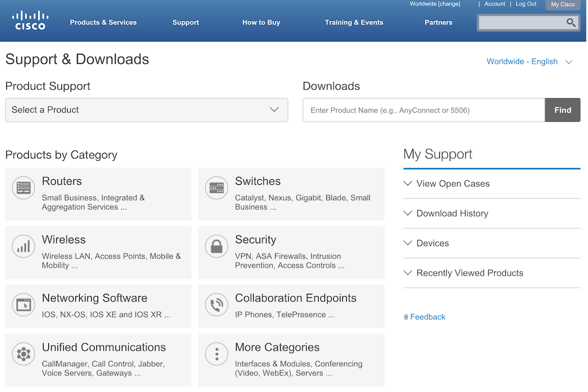
Task: Click the Networking Software window icon
Action: [23, 304]
